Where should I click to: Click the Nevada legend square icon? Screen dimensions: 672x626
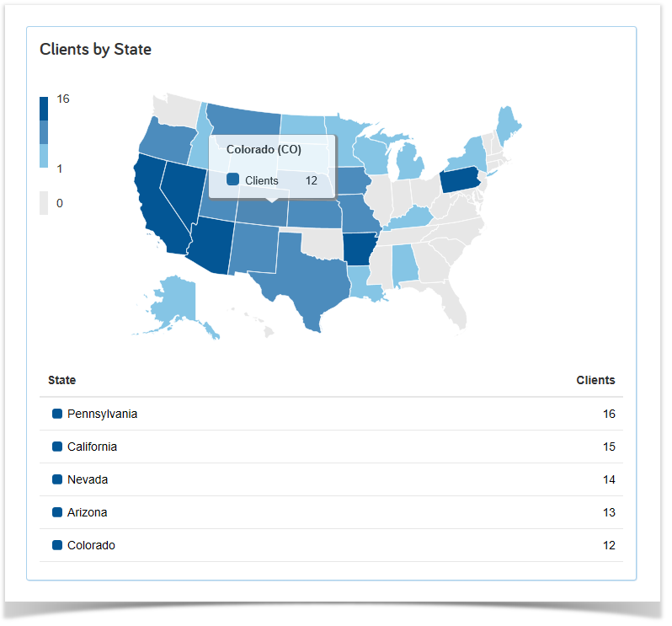click(x=57, y=479)
